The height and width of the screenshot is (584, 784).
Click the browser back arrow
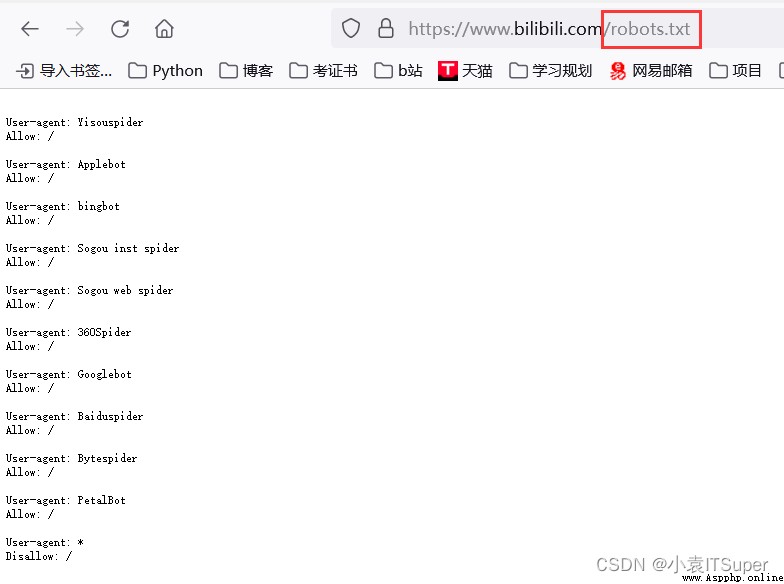[x=30, y=29]
